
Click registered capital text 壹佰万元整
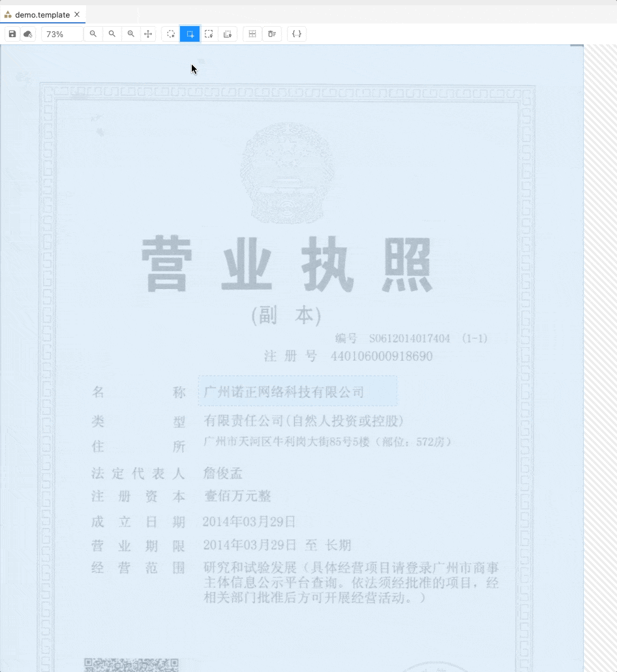point(237,496)
